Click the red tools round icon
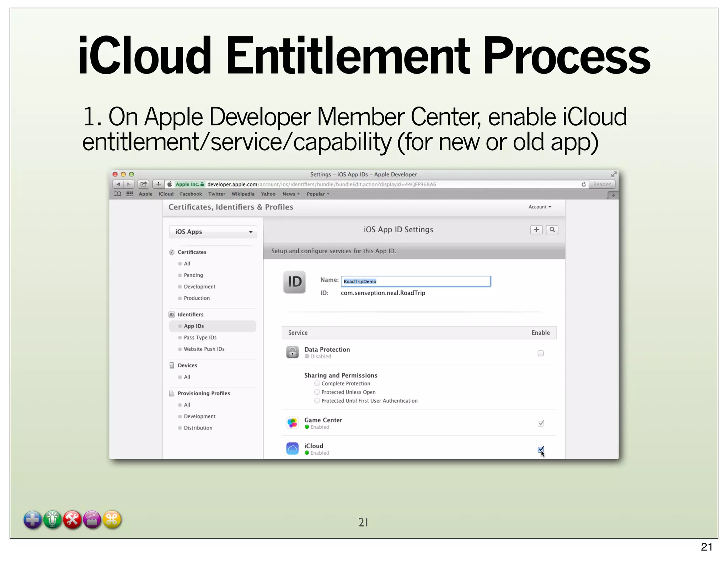This screenshot has width=728, height=562. (x=72, y=520)
